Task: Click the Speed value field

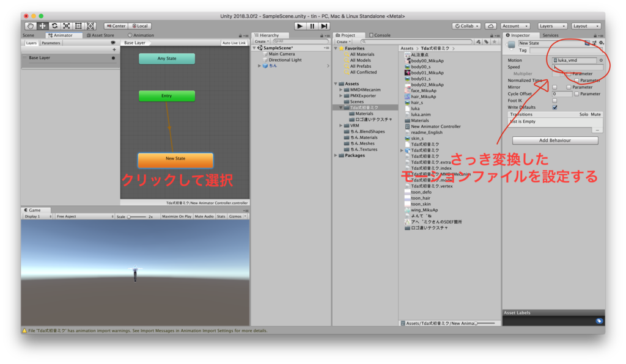Action: click(x=577, y=67)
